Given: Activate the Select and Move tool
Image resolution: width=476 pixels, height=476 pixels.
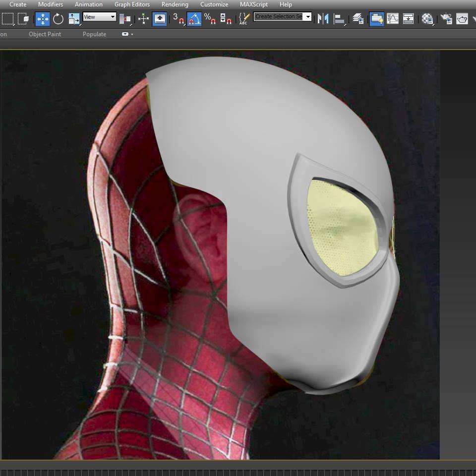Looking at the screenshot, I should point(43,19).
